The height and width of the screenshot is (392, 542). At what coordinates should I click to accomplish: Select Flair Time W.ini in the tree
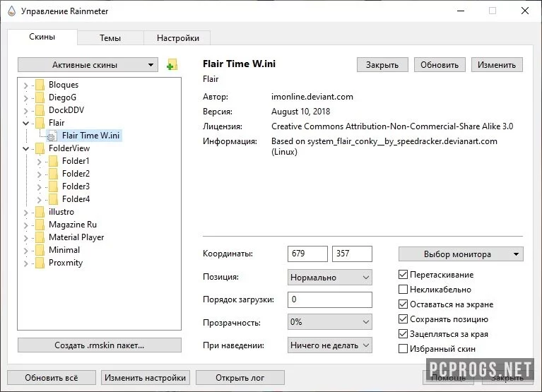pyautogui.click(x=90, y=136)
